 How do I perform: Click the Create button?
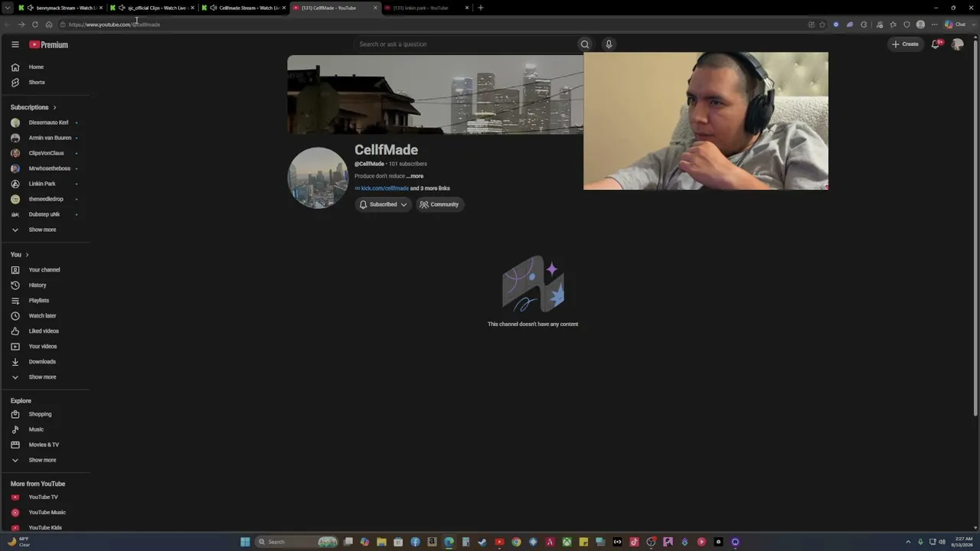(x=905, y=44)
